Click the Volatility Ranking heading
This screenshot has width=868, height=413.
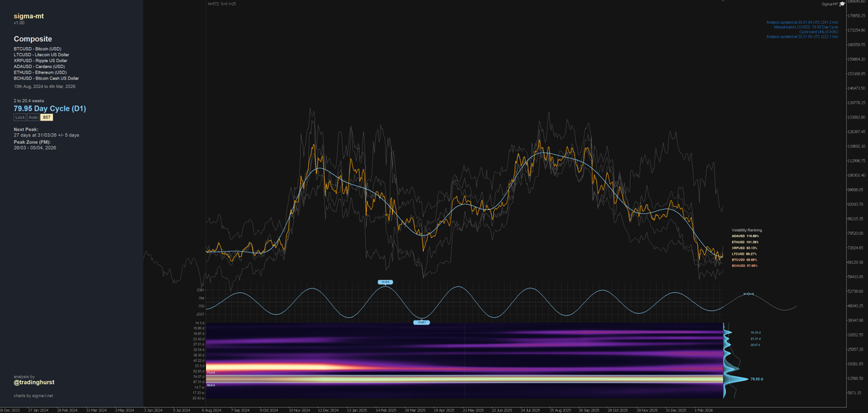(746, 230)
